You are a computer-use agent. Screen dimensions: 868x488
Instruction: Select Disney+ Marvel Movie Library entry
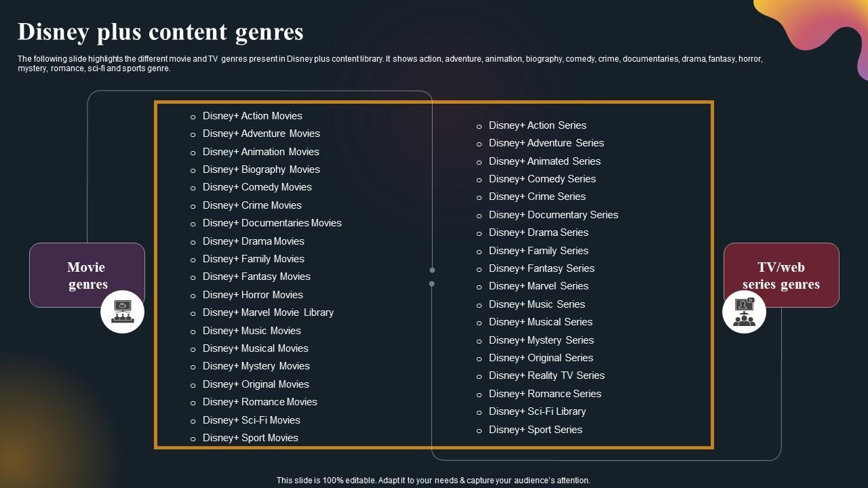pos(268,312)
